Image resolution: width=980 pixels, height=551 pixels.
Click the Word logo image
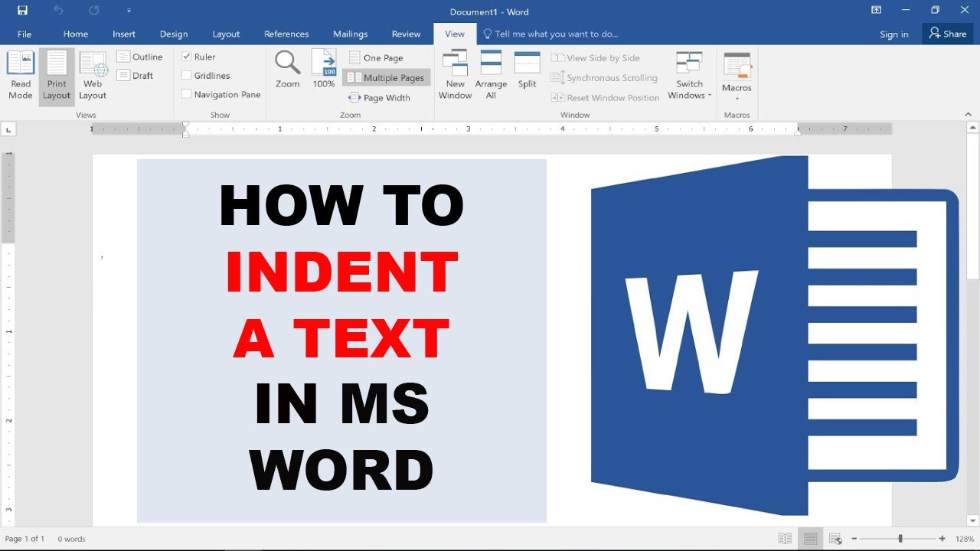tap(775, 335)
